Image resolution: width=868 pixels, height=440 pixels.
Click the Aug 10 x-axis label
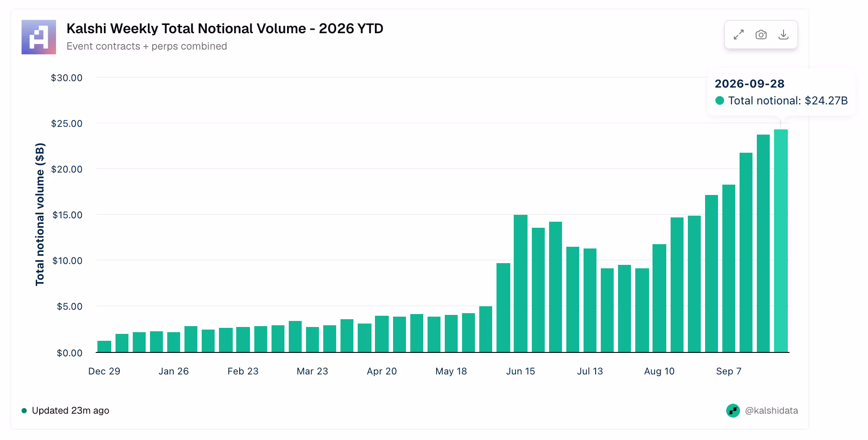pos(659,371)
